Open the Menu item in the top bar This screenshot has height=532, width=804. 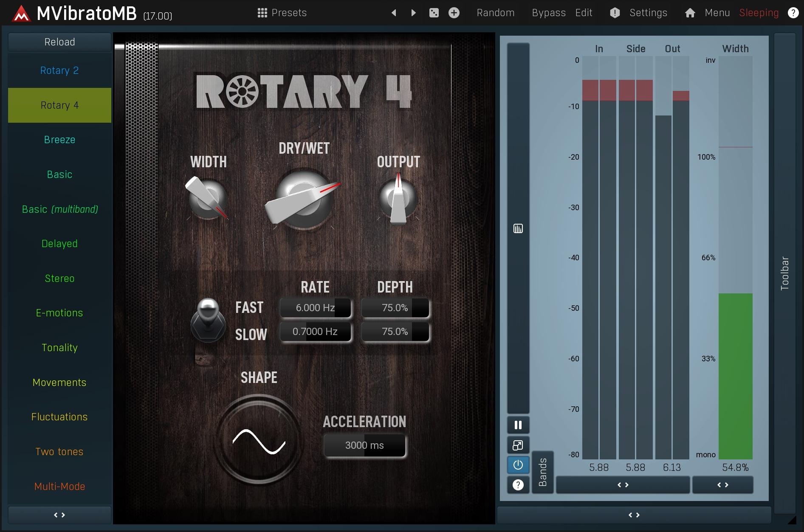[717, 13]
